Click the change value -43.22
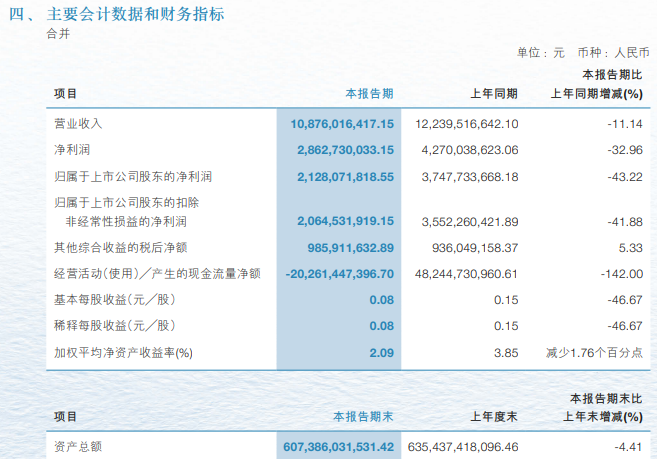 click(625, 177)
